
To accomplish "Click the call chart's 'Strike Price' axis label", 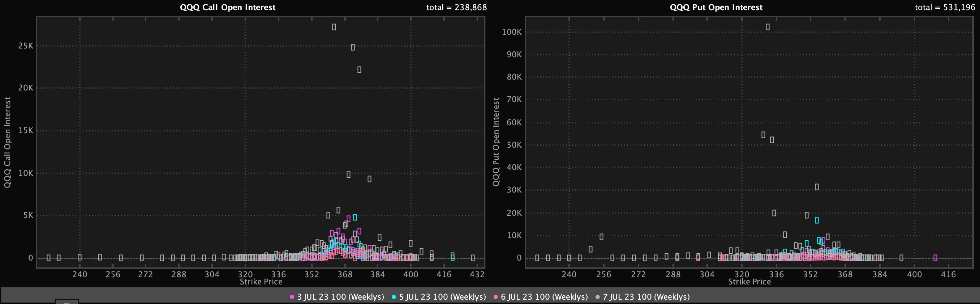I will point(261,282).
